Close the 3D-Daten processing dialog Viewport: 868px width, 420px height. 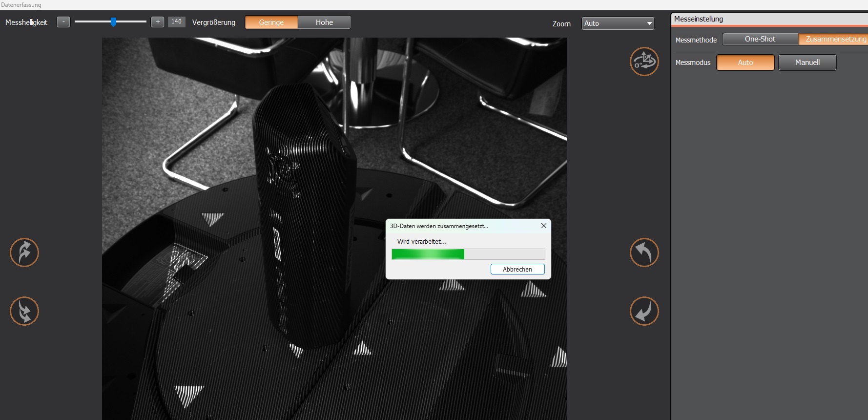point(543,226)
